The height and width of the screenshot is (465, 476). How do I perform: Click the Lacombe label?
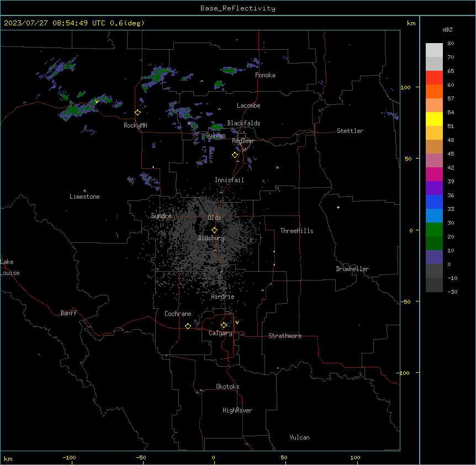(248, 105)
